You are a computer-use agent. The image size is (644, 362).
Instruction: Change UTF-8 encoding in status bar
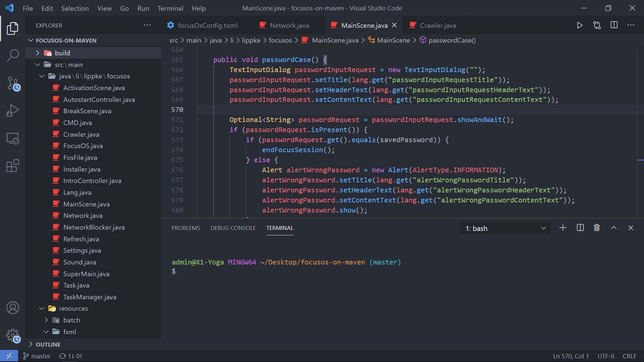[x=606, y=356]
